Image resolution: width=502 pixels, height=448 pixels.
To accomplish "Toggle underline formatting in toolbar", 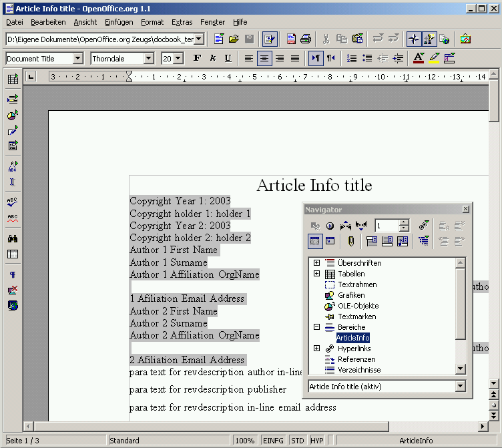I will point(228,59).
